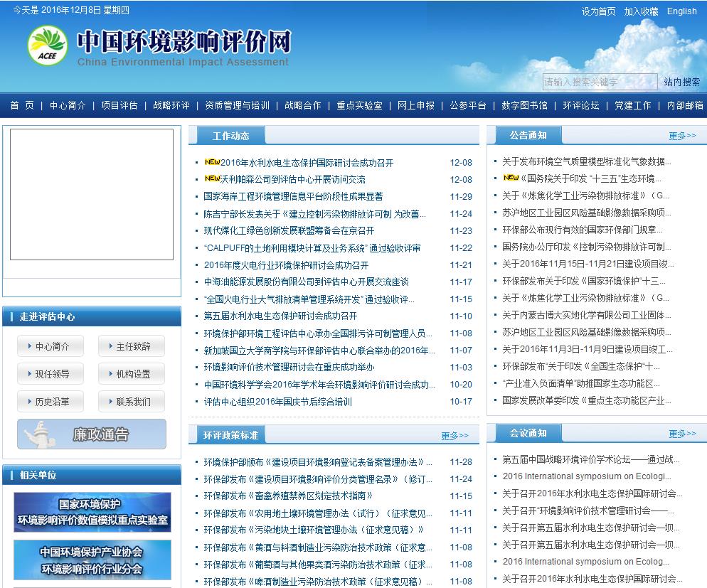Image resolution: width=707 pixels, height=588 pixels.
Task: Open 项目评估 menu item
Action: pos(119,105)
